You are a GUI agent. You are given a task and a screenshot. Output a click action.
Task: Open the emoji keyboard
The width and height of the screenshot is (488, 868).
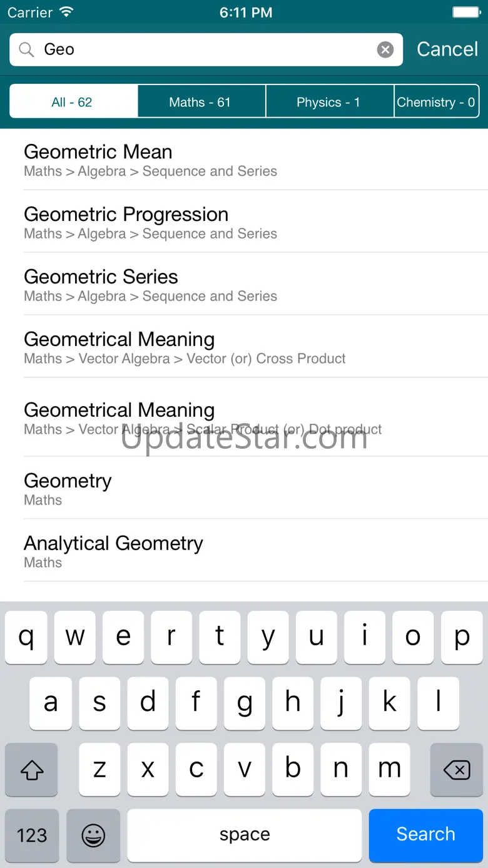point(93,835)
